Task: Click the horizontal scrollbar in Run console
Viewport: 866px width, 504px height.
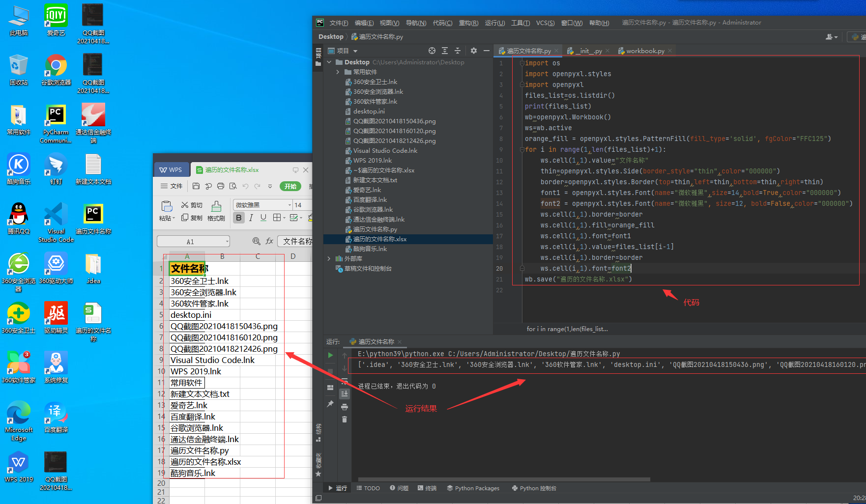Action: tap(504, 479)
